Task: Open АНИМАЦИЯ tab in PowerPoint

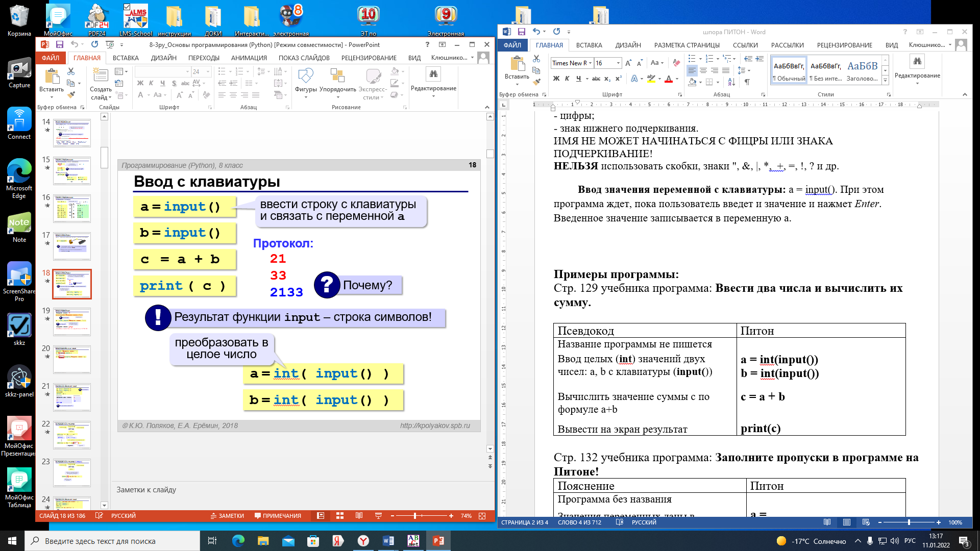Action: [x=249, y=58]
